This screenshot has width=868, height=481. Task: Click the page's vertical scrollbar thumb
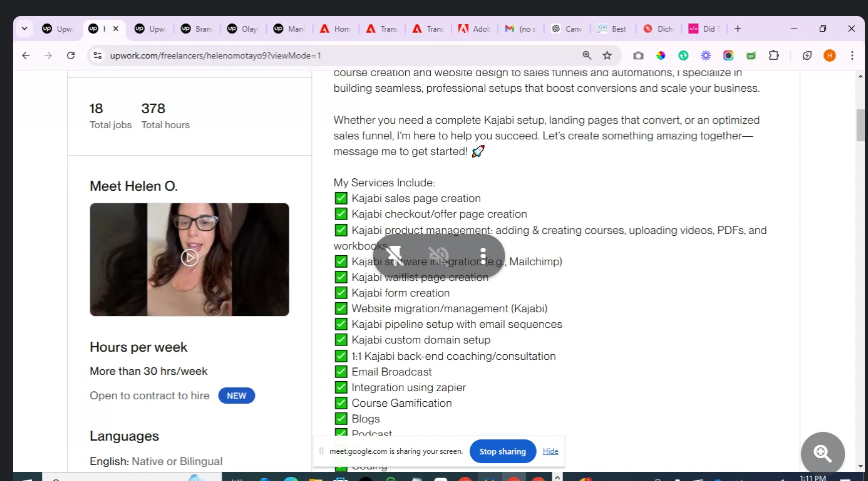tap(860, 125)
